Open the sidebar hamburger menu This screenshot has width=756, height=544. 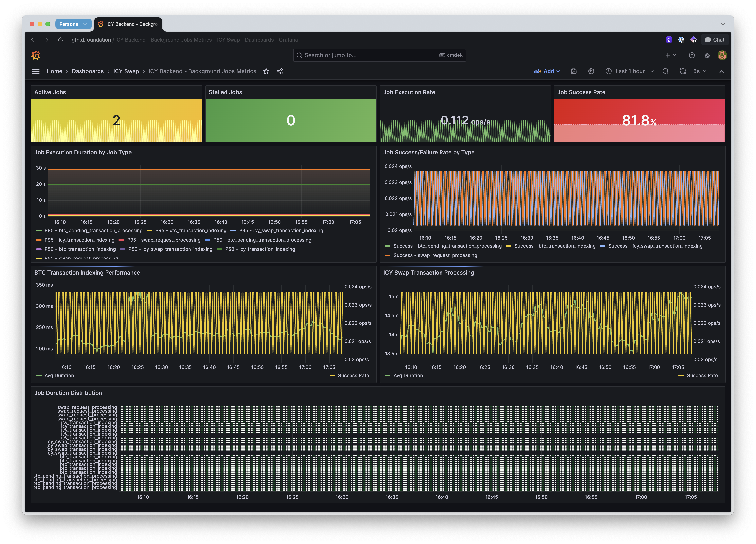click(36, 71)
